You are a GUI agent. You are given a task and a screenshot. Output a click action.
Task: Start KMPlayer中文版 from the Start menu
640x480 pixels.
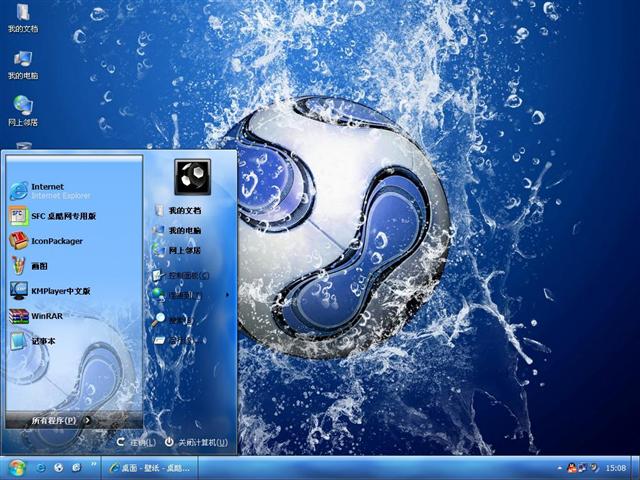pyautogui.click(x=60, y=291)
